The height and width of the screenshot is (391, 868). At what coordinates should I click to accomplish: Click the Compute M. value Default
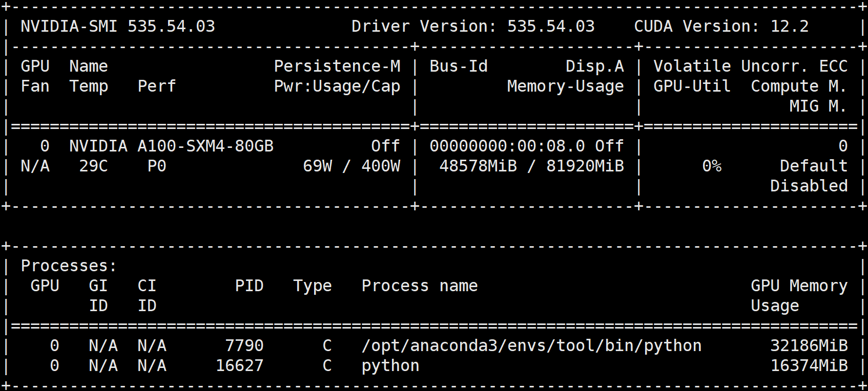tap(814, 166)
